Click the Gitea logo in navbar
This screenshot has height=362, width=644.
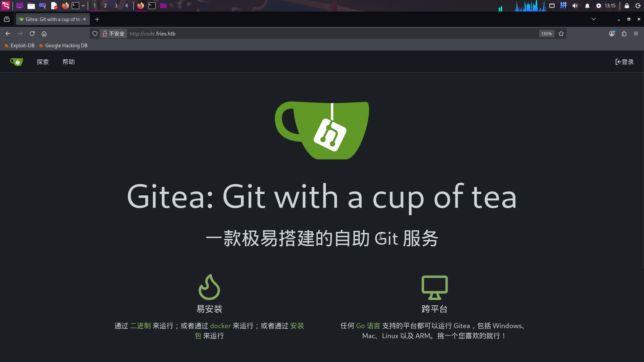pyautogui.click(x=16, y=62)
